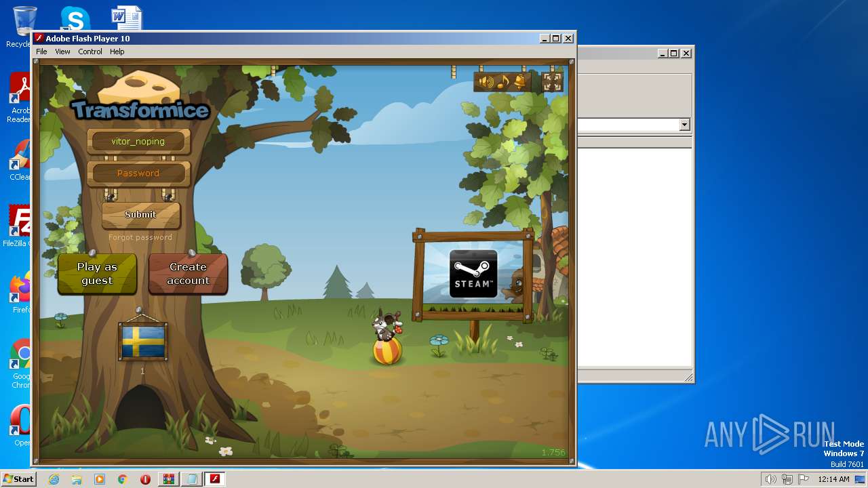Image resolution: width=868 pixels, height=488 pixels.
Task: Minimize the Adobe Flash Player window
Action: click(x=545, y=39)
